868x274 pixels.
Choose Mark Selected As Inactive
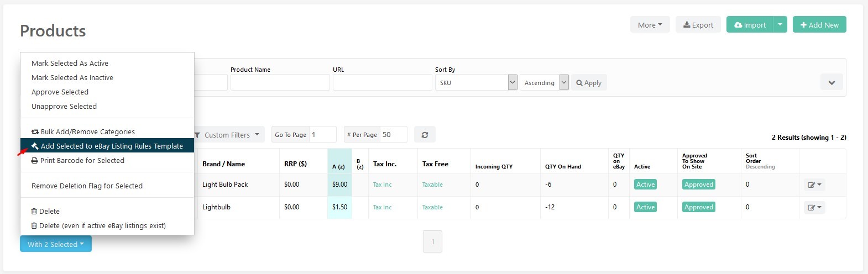[x=72, y=78]
